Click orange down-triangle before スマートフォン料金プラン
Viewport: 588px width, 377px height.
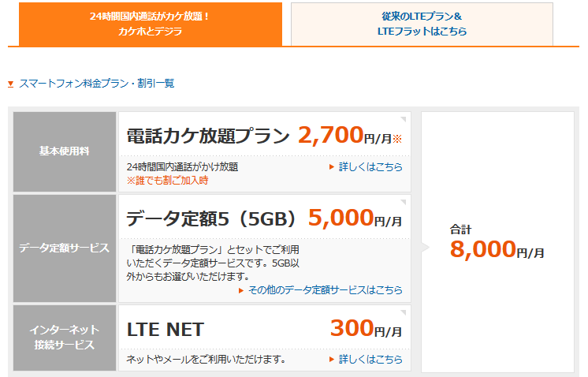point(11,84)
